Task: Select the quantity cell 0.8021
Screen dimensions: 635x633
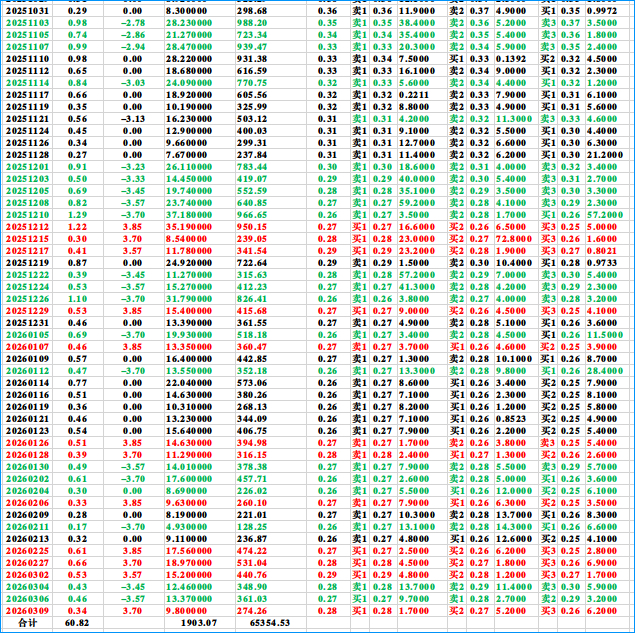Action: (x=602, y=251)
